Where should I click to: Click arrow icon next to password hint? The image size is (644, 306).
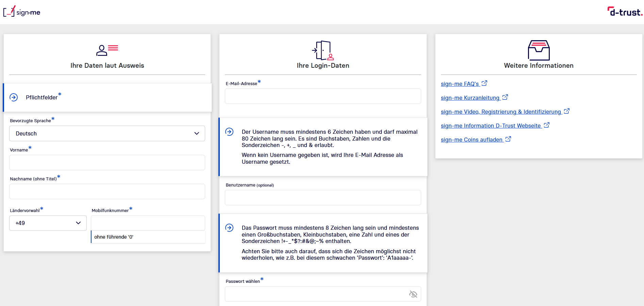(229, 228)
